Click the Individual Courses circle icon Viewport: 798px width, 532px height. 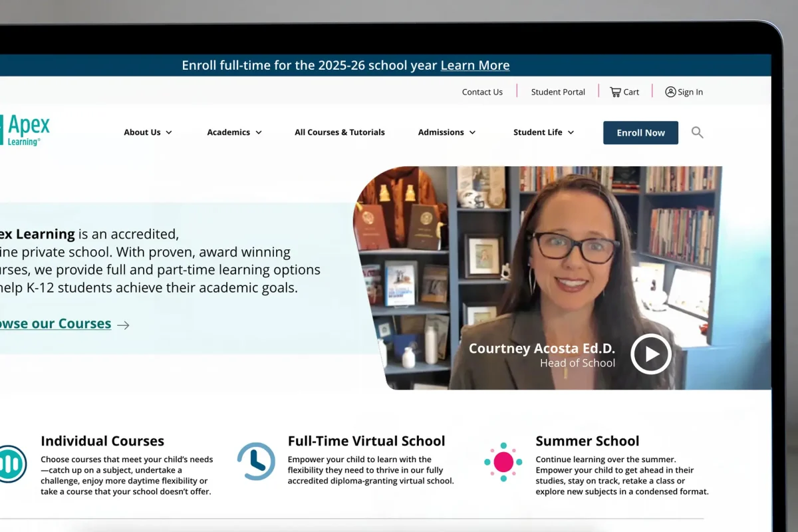[x=11, y=464]
